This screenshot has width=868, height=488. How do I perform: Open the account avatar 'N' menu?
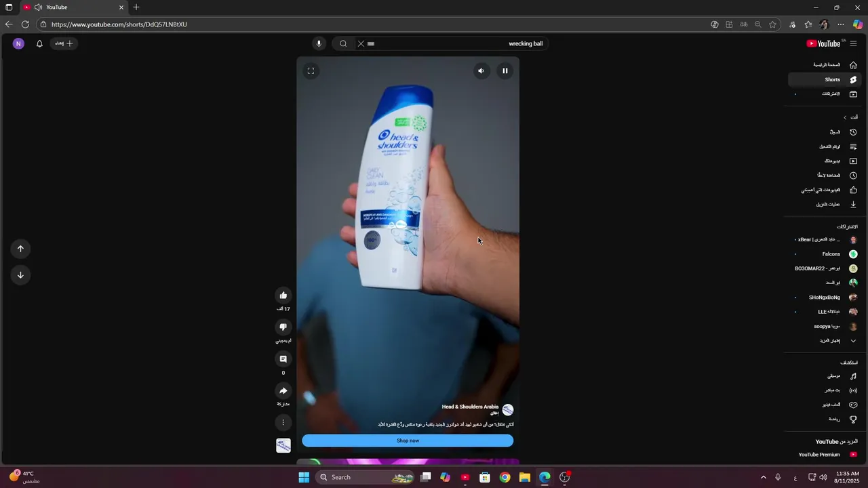[x=18, y=43]
